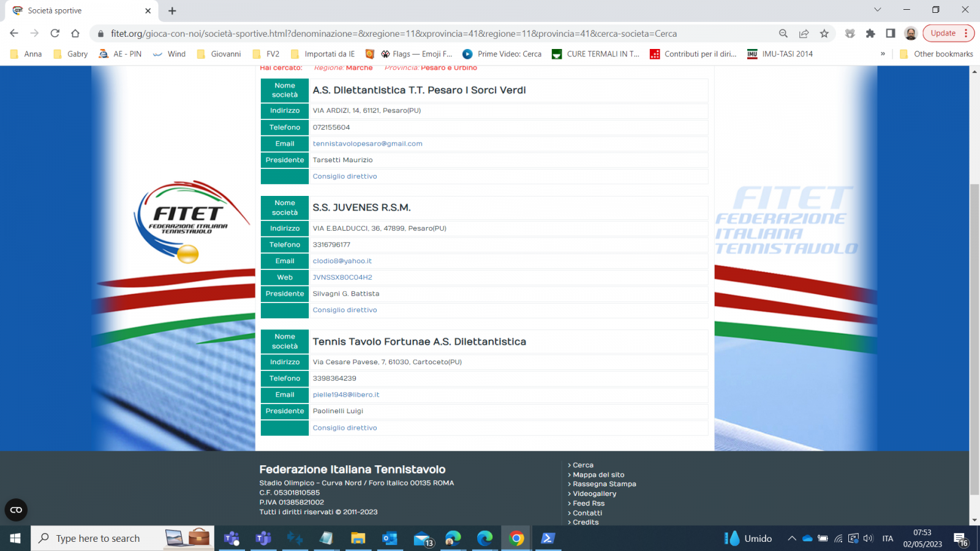Open the IMU-TASI 2014 bookmark
980x551 pixels.
pos(780,54)
